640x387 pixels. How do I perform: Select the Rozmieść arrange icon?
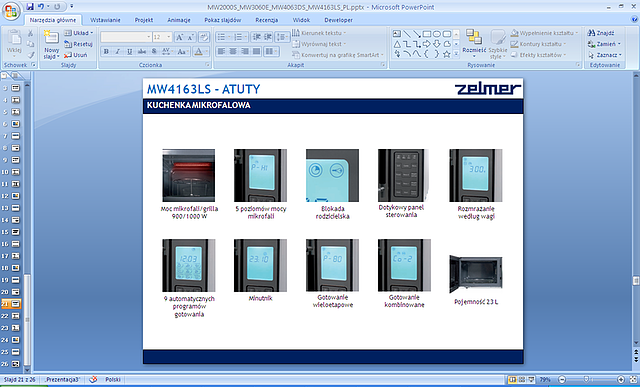(x=474, y=37)
